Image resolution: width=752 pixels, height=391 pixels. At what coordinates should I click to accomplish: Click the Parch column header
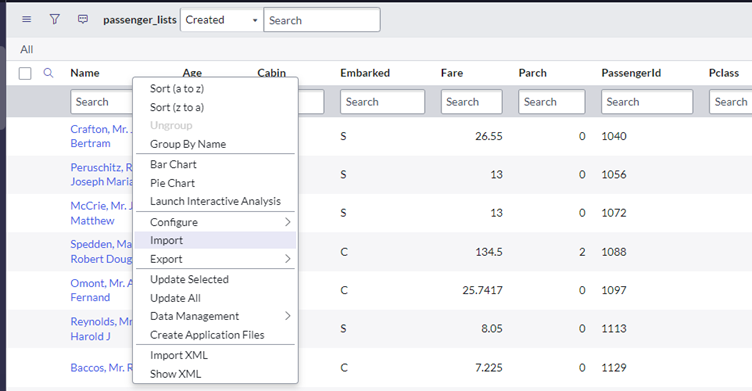532,73
